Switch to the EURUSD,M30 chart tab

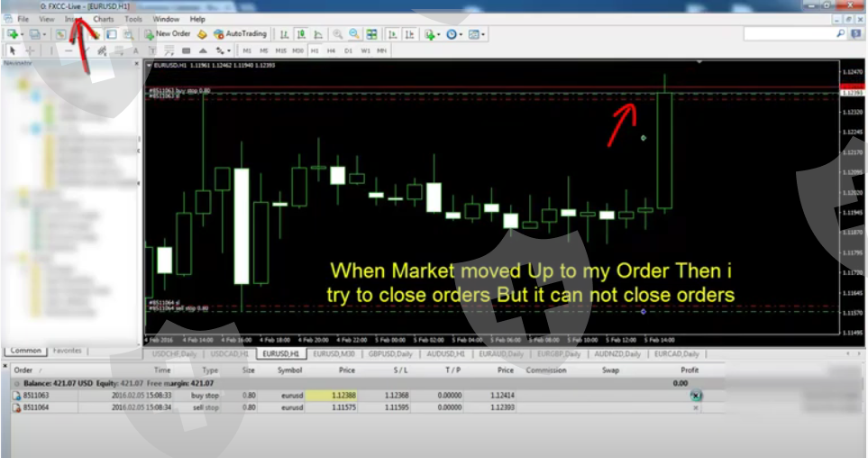[333, 354]
